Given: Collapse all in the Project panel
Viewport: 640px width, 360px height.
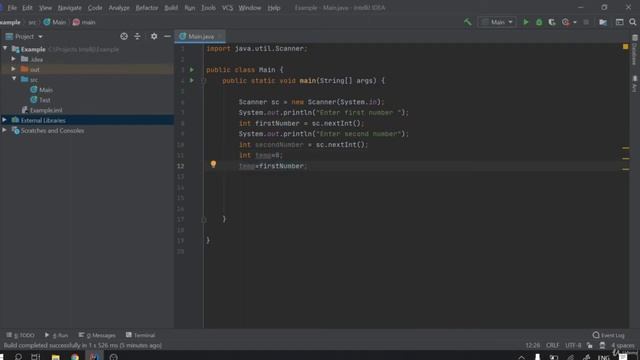Looking at the screenshot, I should click(x=137, y=36).
